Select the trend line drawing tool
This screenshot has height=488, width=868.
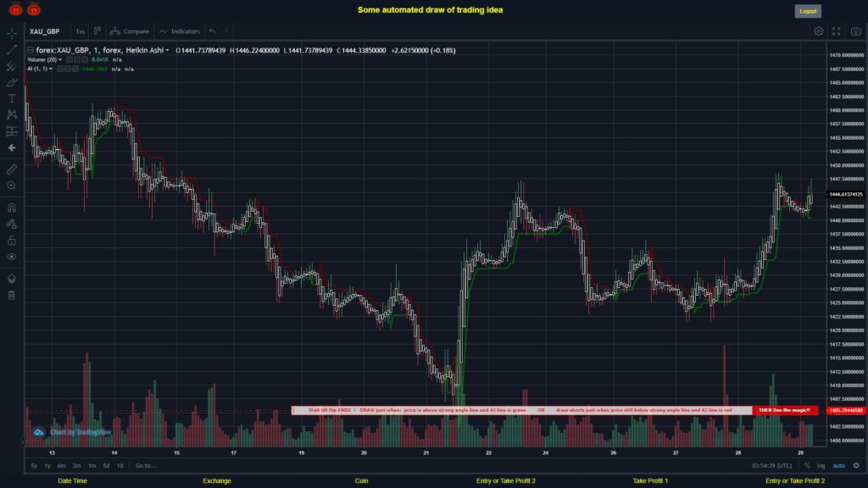click(12, 50)
